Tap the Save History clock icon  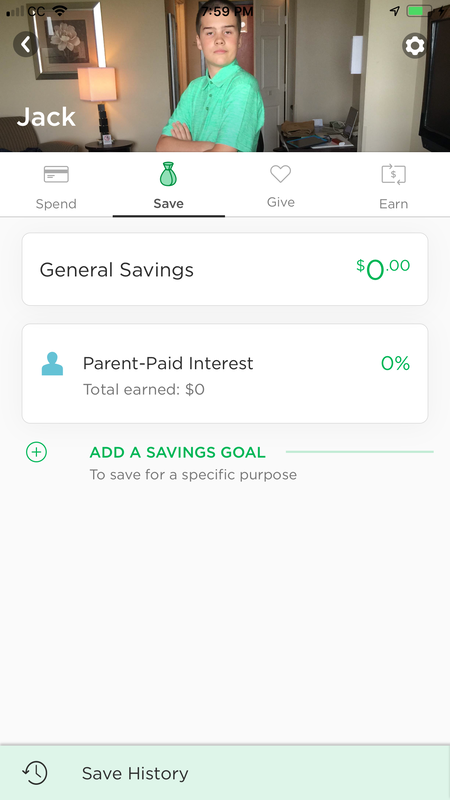click(x=35, y=772)
